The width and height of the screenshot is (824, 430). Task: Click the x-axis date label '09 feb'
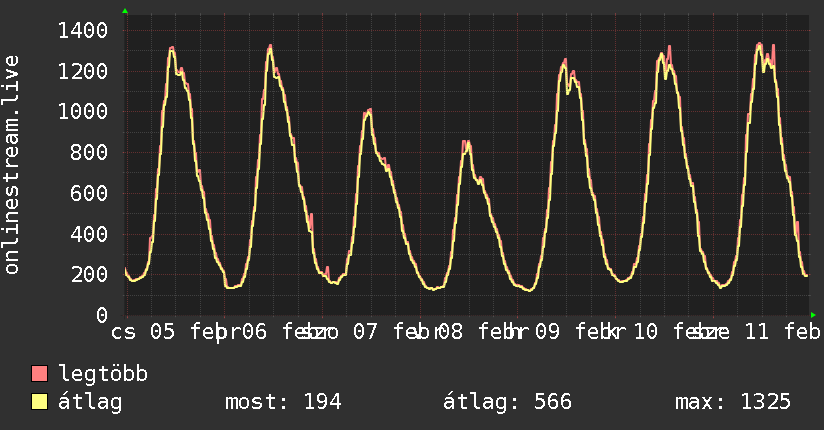[574, 332]
